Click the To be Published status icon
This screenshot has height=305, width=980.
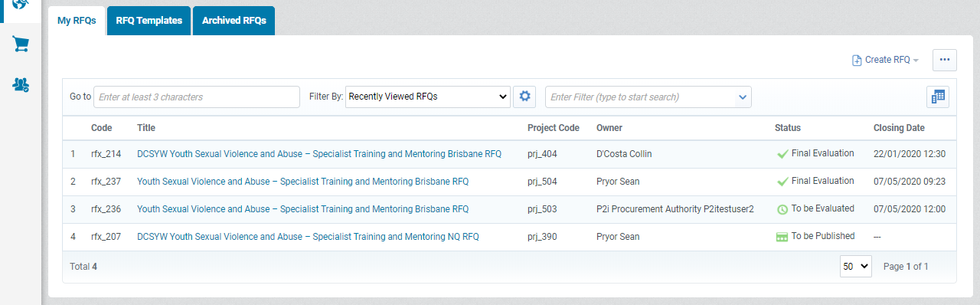[782, 237]
